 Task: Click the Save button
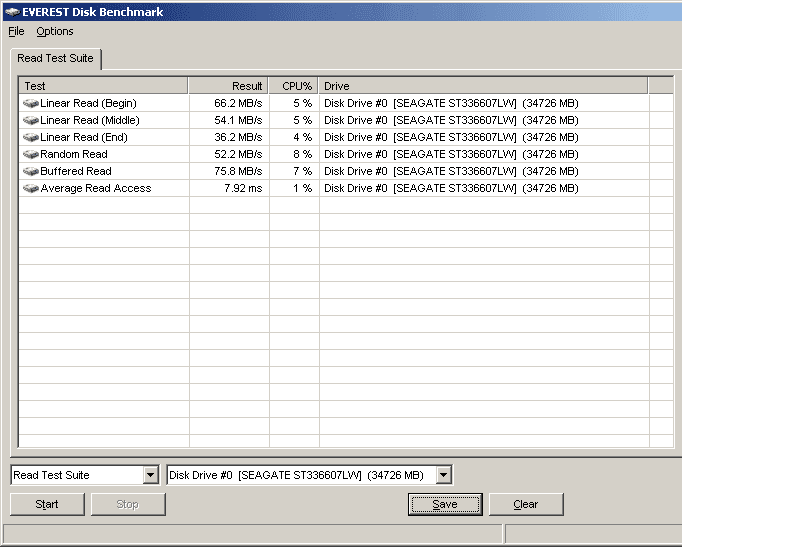point(445,504)
